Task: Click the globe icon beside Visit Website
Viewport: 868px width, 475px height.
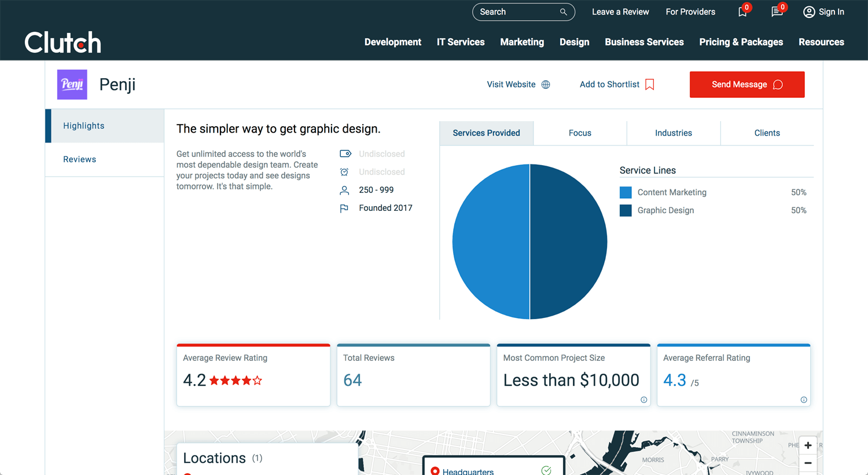Action: (x=546, y=85)
